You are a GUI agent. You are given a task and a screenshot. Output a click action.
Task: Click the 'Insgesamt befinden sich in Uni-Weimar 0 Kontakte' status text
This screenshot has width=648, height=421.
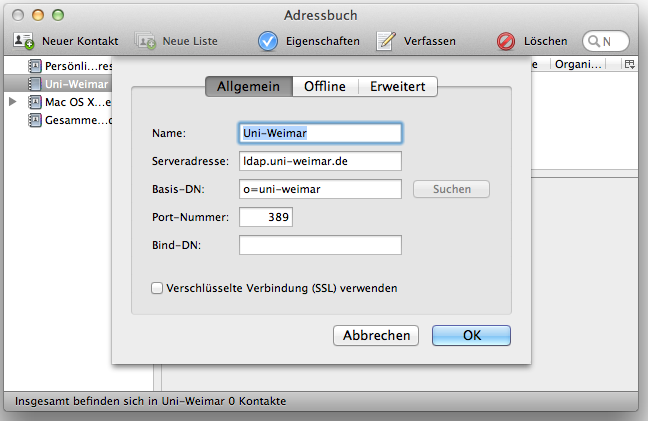coord(150,401)
